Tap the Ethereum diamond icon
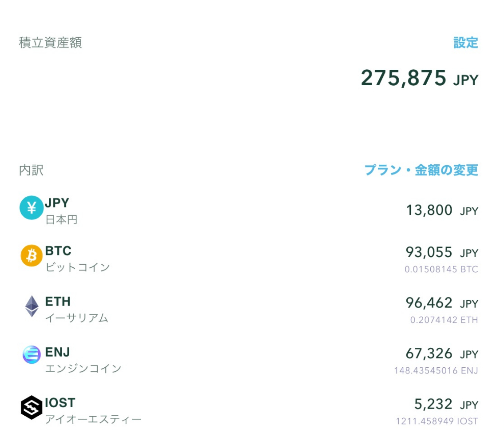The height and width of the screenshot is (441, 504). coord(32,306)
